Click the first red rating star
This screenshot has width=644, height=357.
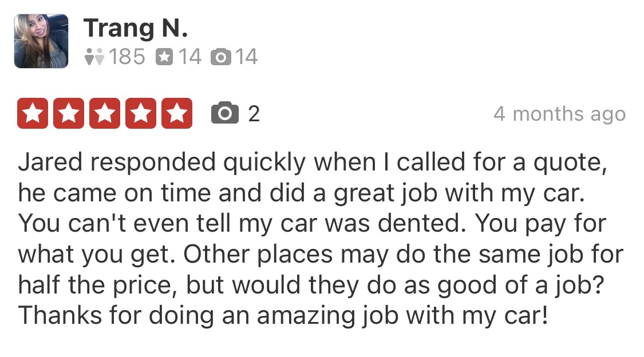[x=33, y=113]
